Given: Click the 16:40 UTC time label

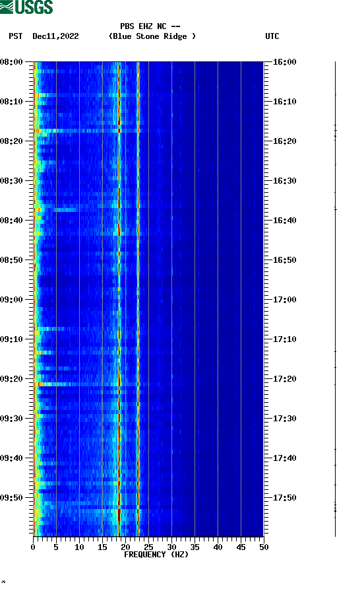Looking at the screenshot, I should (x=284, y=221).
